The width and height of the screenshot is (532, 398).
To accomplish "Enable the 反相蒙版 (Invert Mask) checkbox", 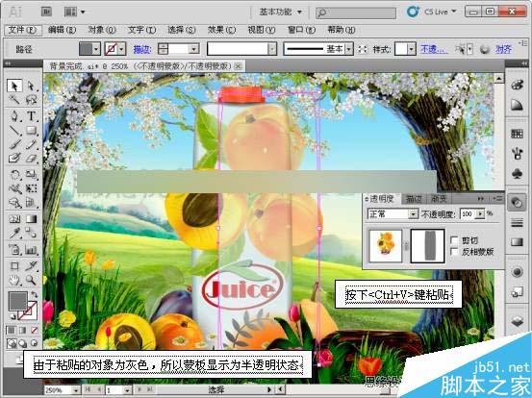I will [x=454, y=251].
